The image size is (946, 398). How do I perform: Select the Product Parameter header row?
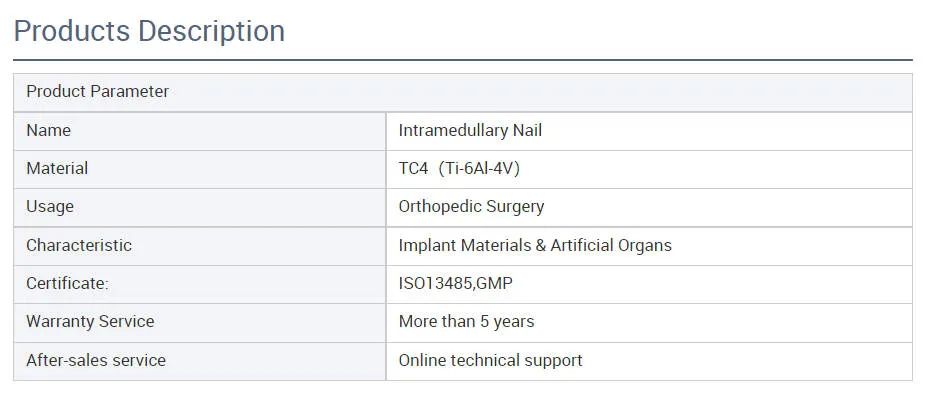(x=463, y=92)
